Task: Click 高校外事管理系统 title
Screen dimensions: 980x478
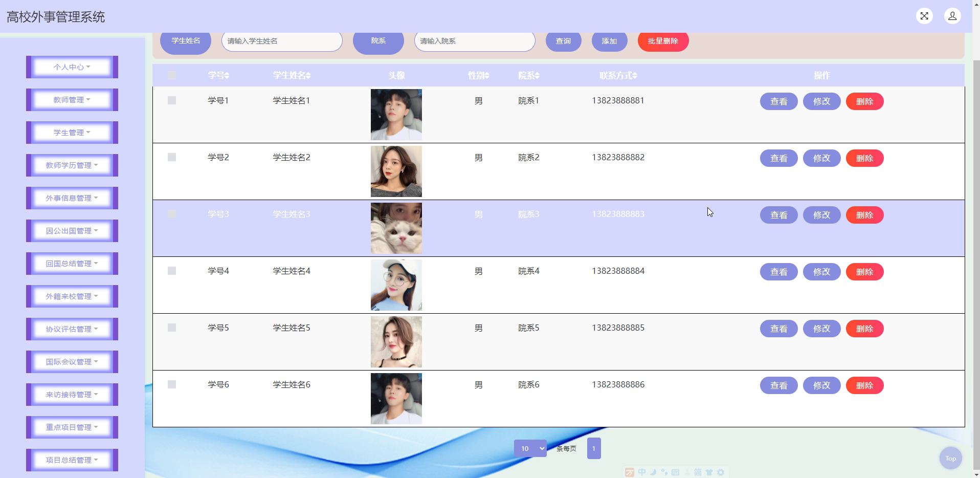Action: 56,17
